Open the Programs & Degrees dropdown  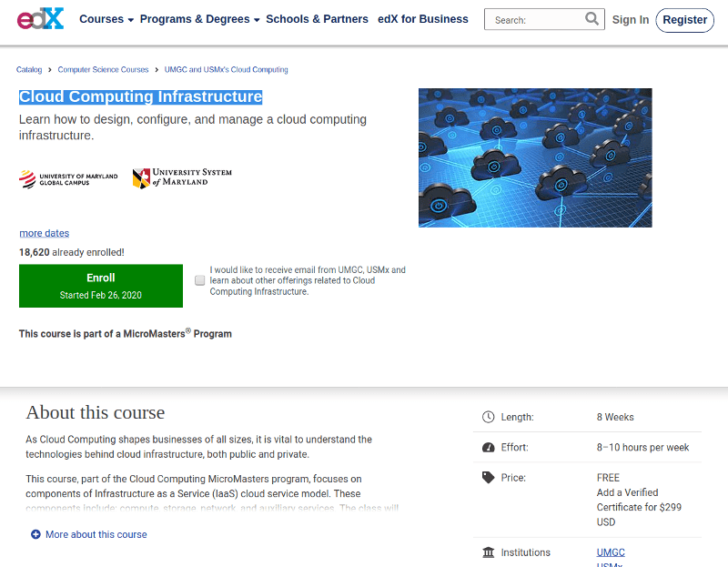199,19
